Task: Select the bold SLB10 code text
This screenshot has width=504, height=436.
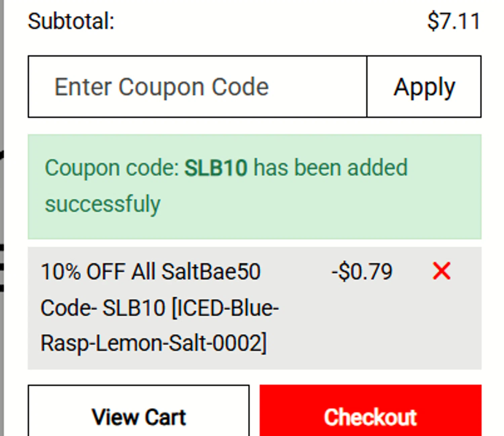Action: 216,168
